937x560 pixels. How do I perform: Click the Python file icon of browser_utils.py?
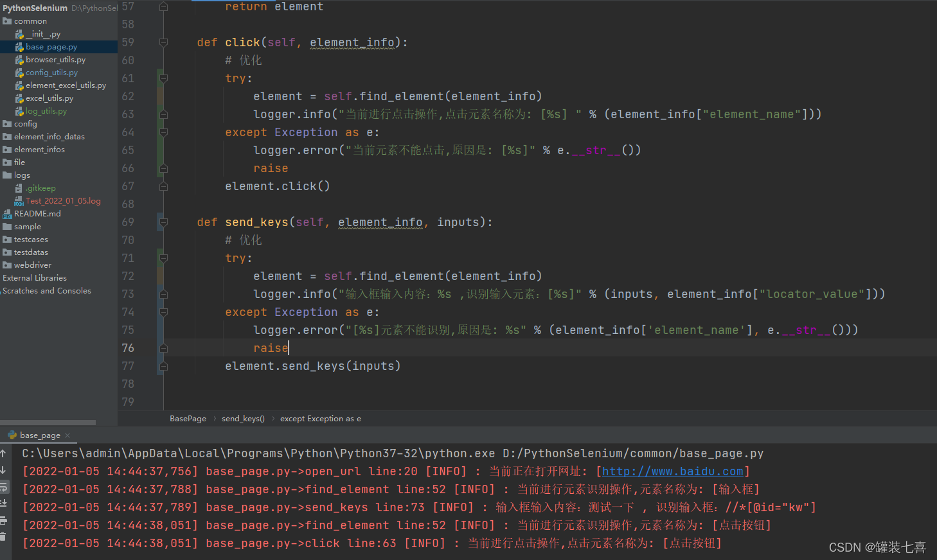(x=19, y=60)
